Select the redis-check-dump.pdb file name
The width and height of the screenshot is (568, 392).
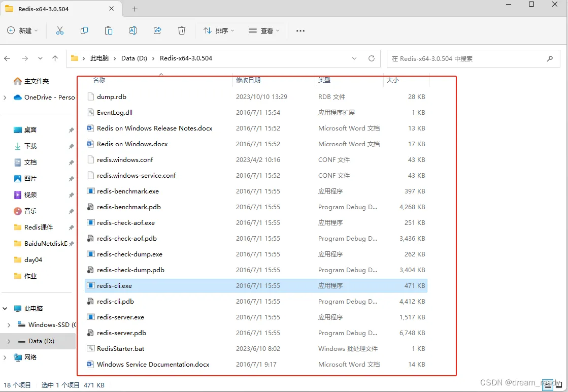(x=130, y=270)
